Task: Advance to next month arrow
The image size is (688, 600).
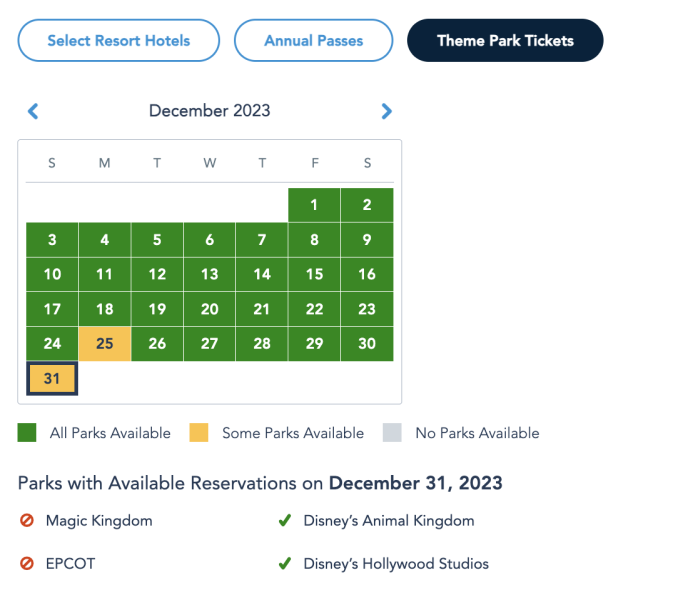Action: click(387, 111)
